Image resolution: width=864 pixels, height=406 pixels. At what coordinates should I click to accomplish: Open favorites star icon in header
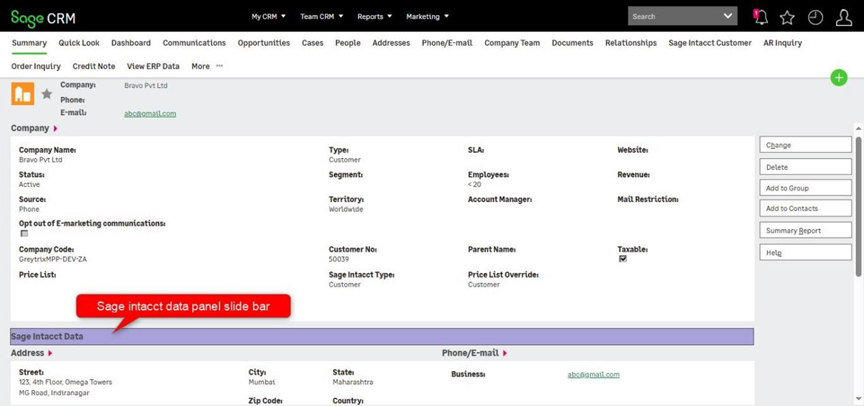(x=787, y=17)
